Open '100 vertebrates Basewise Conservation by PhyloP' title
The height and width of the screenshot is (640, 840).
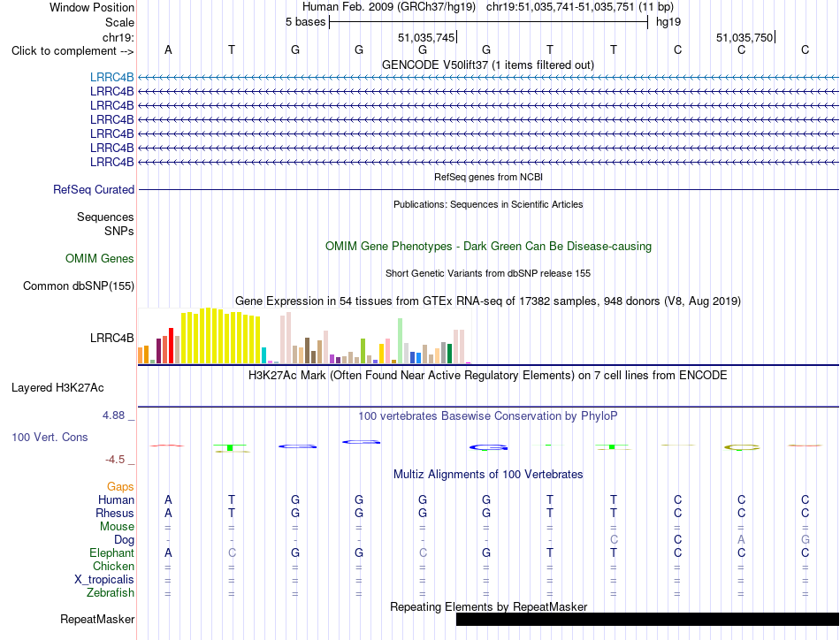click(x=487, y=416)
